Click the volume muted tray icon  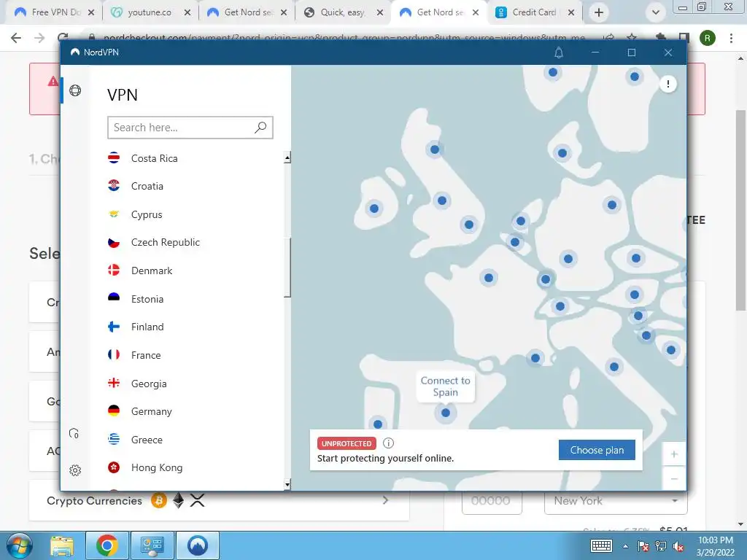[678, 546]
